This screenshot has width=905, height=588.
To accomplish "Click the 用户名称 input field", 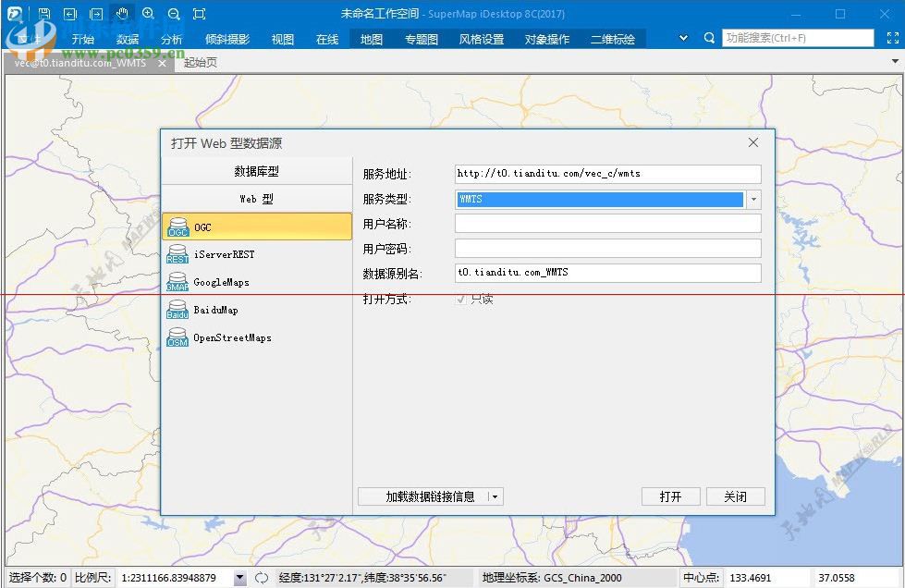I will coord(607,224).
